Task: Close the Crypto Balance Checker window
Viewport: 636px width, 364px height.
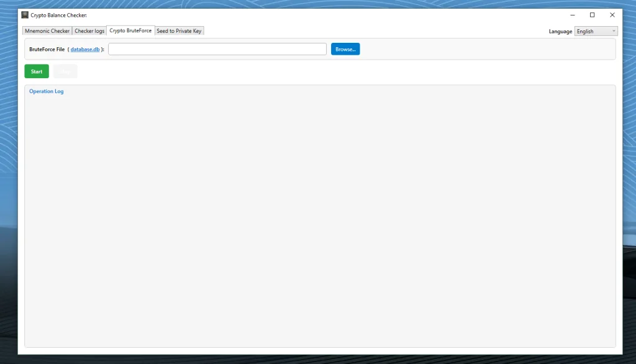Action: [x=612, y=15]
